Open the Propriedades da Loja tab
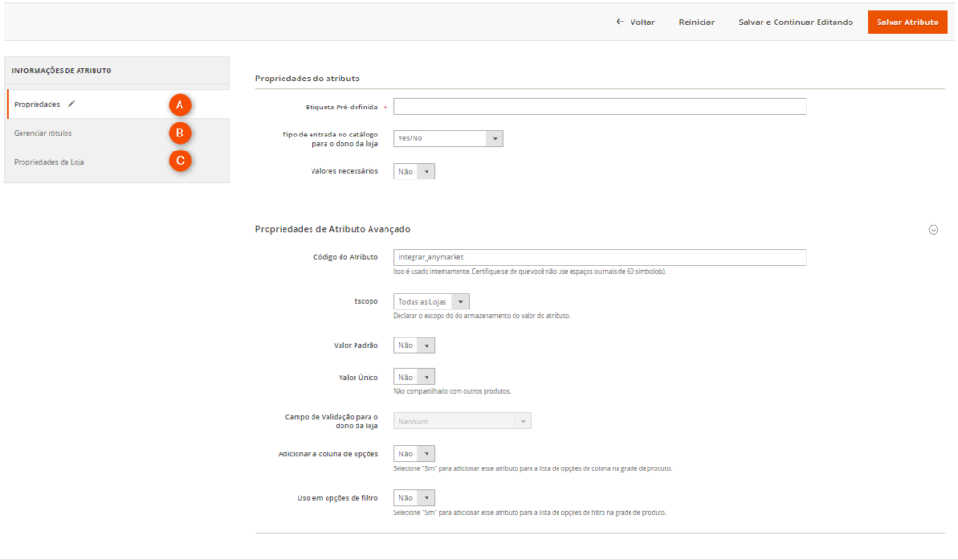Screen dimensions: 958x560 click(119, 162)
